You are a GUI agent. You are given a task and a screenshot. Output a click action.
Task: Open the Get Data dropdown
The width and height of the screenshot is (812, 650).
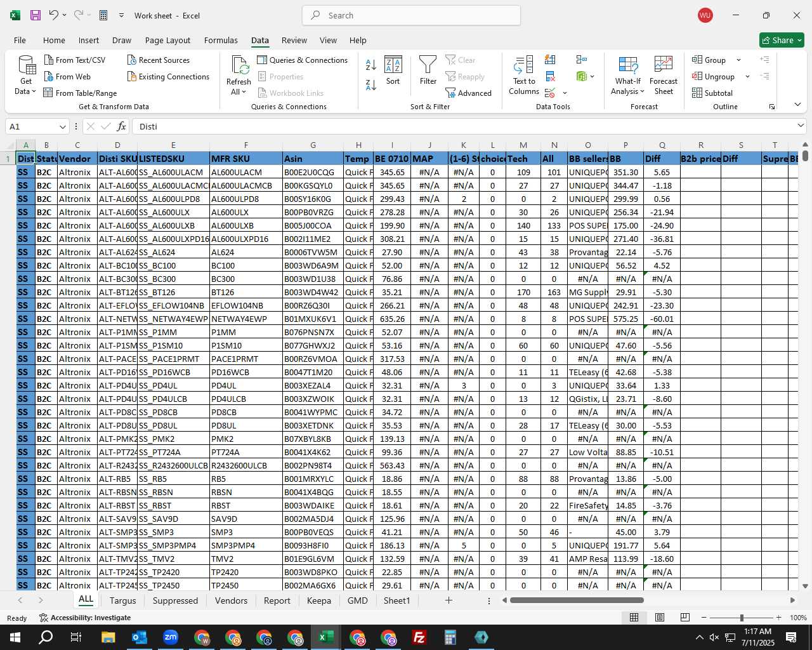(x=26, y=75)
